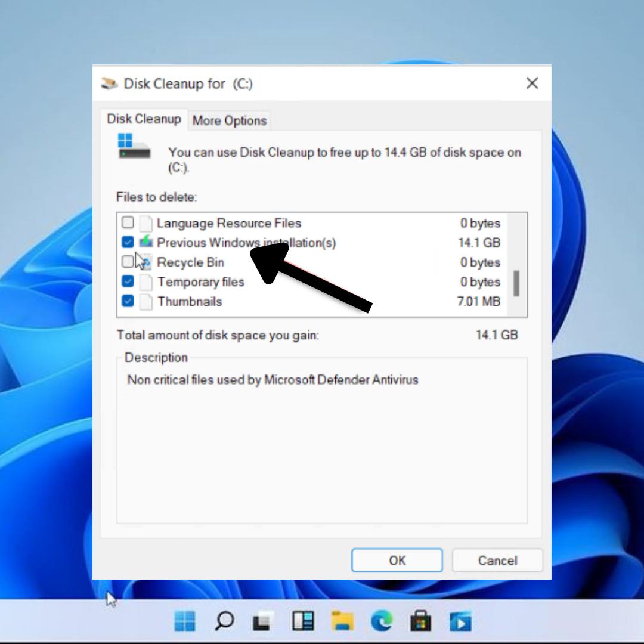
Task: Open File Explorer from the taskbar
Action: 342,621
